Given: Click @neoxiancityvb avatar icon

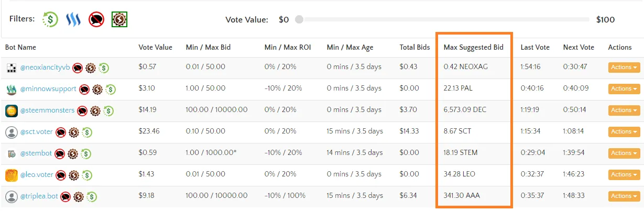Looking at the screenshot, I should click(x=12, y=68).
